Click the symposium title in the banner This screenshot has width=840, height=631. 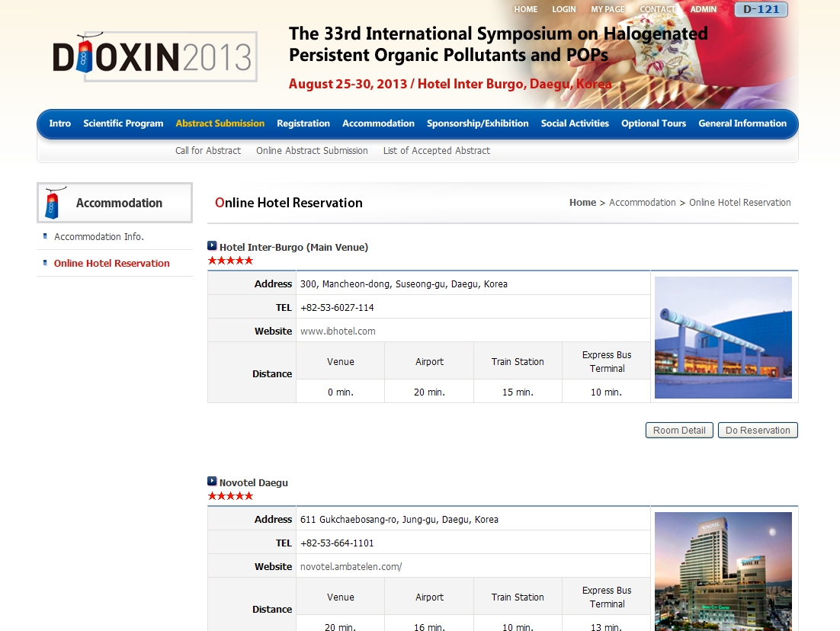click(499, 44)
